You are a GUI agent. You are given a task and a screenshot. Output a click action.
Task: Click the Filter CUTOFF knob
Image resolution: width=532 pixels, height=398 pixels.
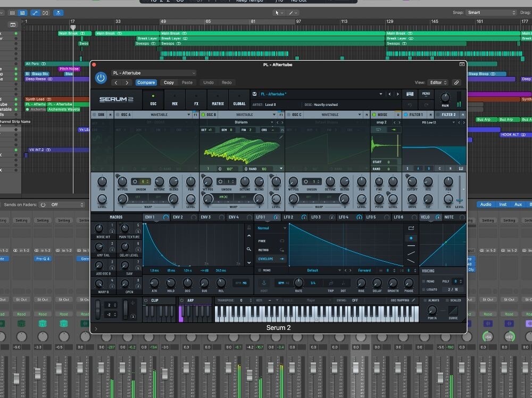pos(412,182)
